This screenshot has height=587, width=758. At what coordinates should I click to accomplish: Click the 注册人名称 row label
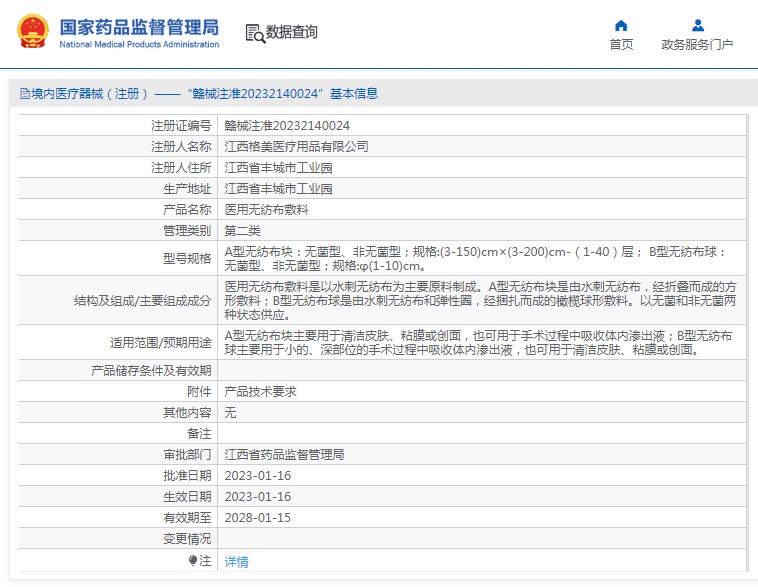[181, 147]
